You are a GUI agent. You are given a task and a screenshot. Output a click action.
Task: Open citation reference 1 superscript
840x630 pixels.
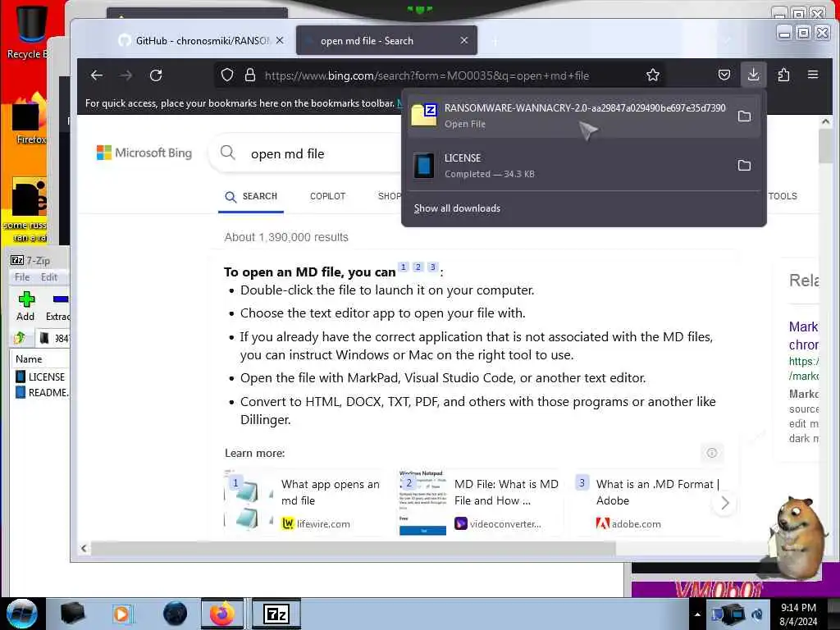(x=404, y=267)
